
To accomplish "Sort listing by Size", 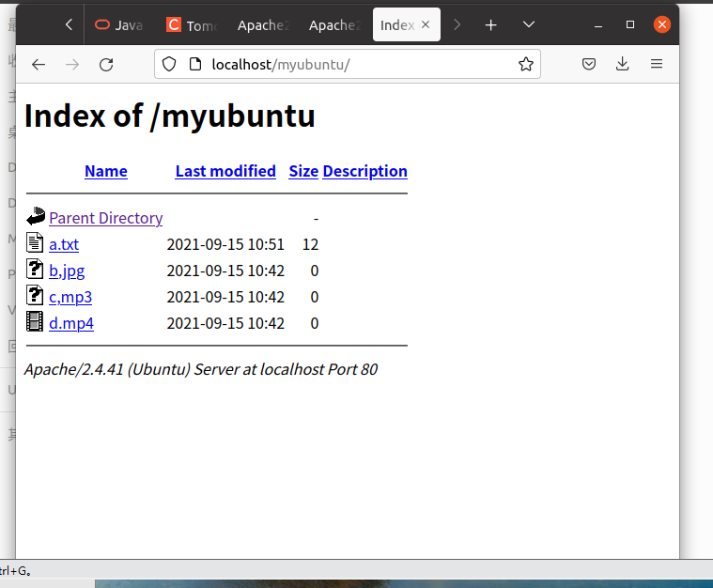I will [x=303, y=172].
